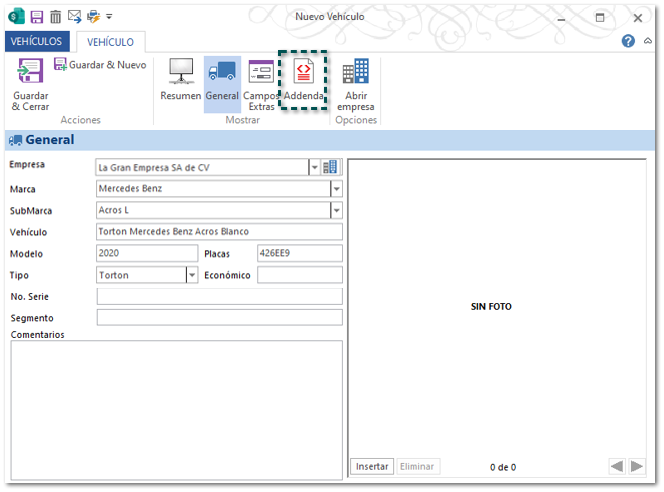This screenshot has width=664, height=492.
Task: Click the send by email icon
Action: pyautogui.click(x=75, y=17)
